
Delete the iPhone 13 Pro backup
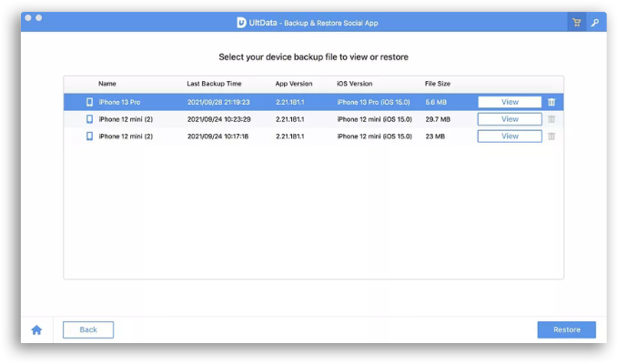[551, 102]
